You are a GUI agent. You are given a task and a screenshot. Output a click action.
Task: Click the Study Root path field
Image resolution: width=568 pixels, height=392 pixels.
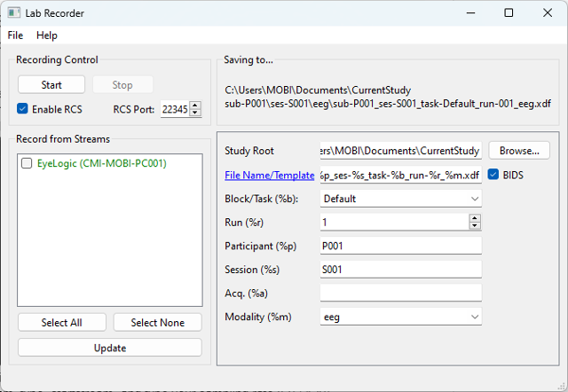coord(400,150)
